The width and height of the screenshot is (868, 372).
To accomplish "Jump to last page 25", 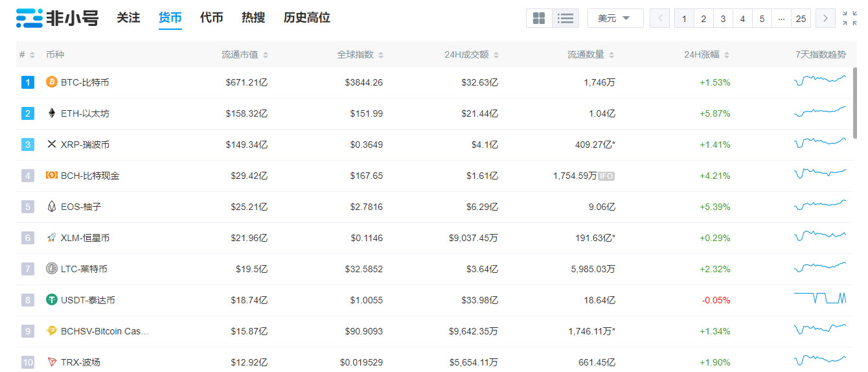I will tap(801, 18).
